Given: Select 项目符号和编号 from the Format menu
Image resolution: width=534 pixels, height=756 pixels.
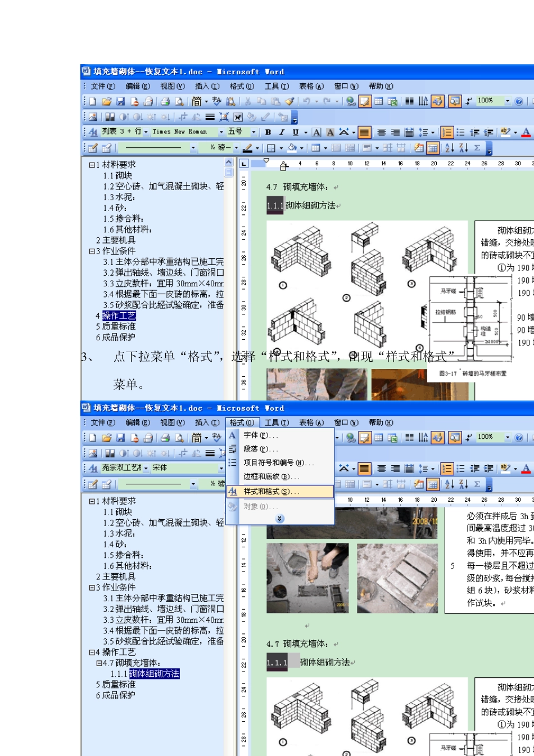Looking at the screenshot, I should [280, 463].
